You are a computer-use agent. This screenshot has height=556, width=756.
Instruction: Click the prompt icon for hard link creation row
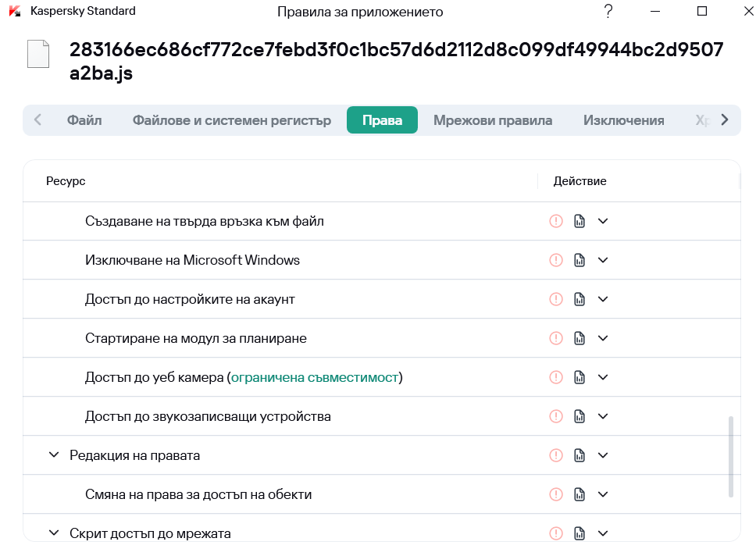click(x=556, y=221)
